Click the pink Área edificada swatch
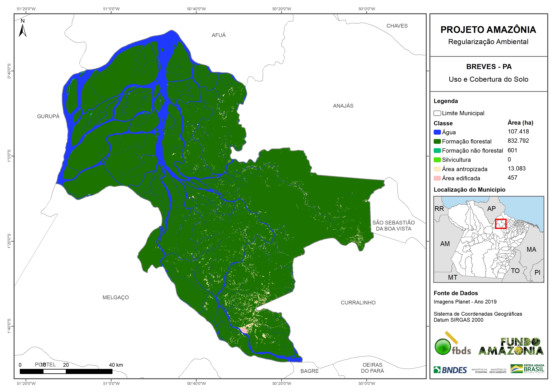The height and width of the screenshot is (392, 555). [x=437, y=178]
